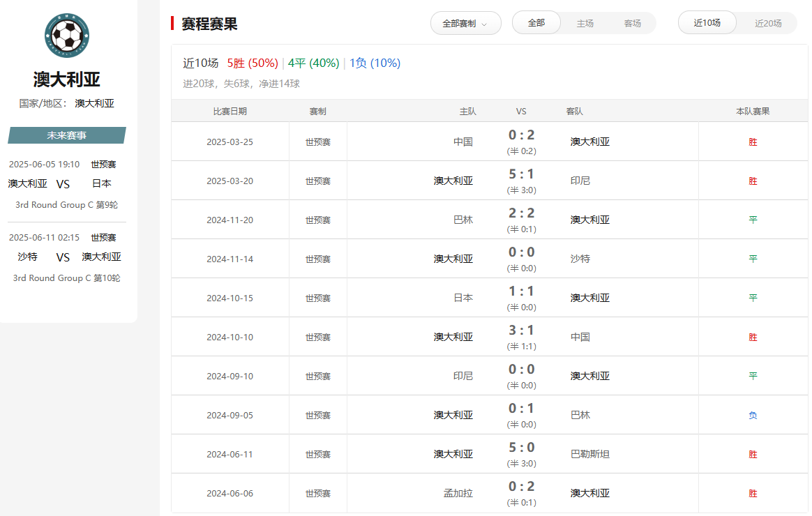Open 印尼 team in 2025-03-20 match

point(580,181)
